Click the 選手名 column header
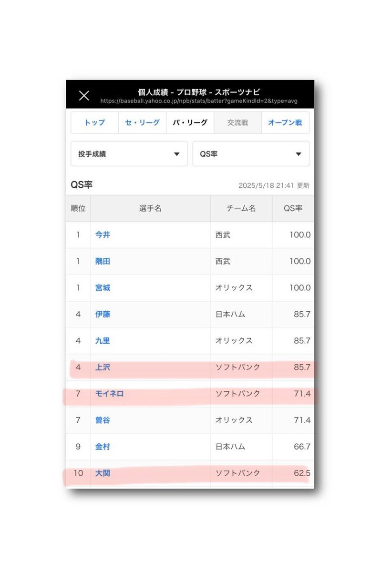 [x=150, y=208]
